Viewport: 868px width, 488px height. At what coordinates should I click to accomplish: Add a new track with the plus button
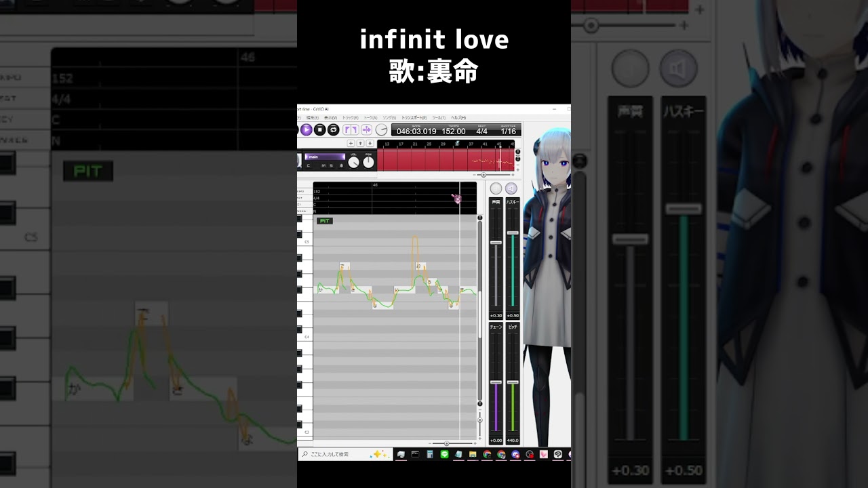pyautogui.click(x=351, y=143)
